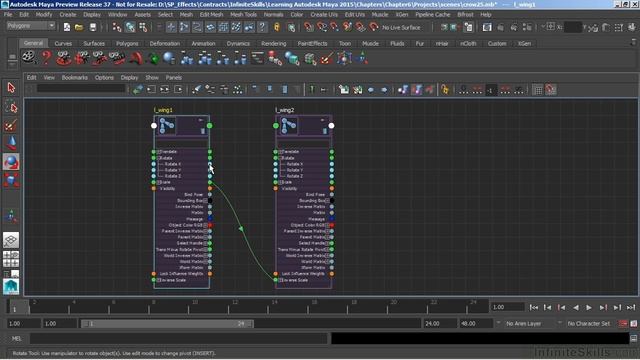Image resolution: width=640 pixels, height=360 pixels.
Task: Click input and output connections icon in Node Editor
Action: [x=164, y=89]
